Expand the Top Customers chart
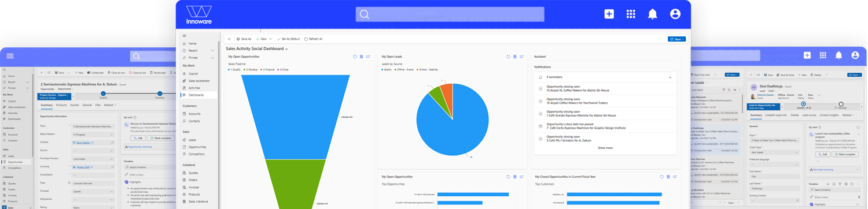 coord(675,177)
